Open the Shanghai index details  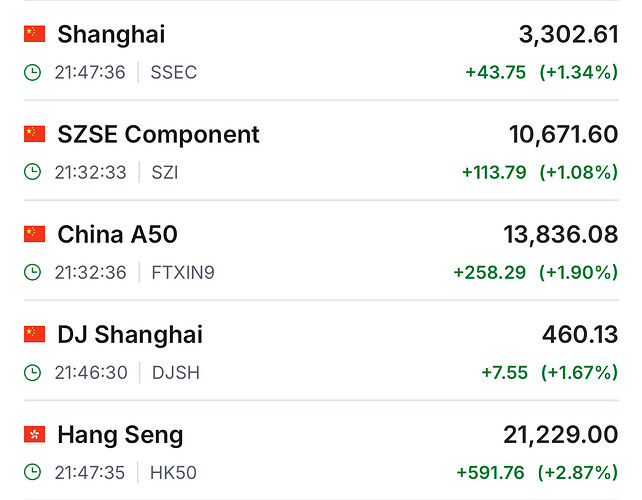(x=111, y=34)
